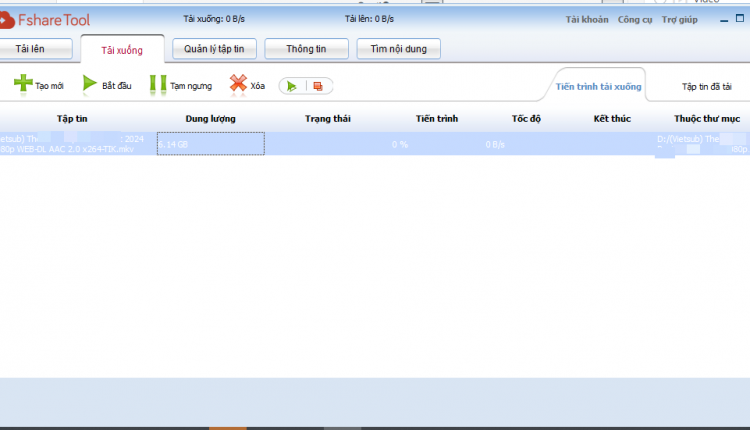Sort by the Dung lượng column header
Image resolution: width=750 pixels, height=430 pixels.
point(210,119)
